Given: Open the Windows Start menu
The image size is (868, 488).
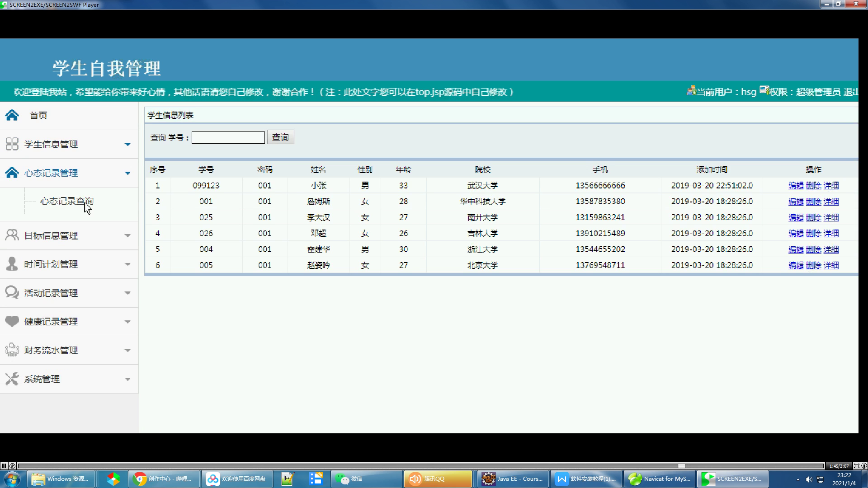Looking at the screenshot, I should click(12, 479).
